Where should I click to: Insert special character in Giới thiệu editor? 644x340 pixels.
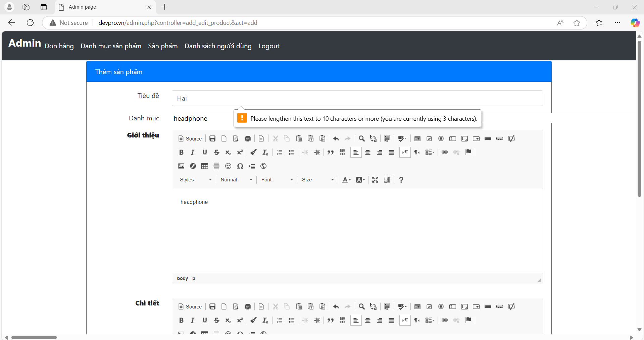(x=240, y=166)
